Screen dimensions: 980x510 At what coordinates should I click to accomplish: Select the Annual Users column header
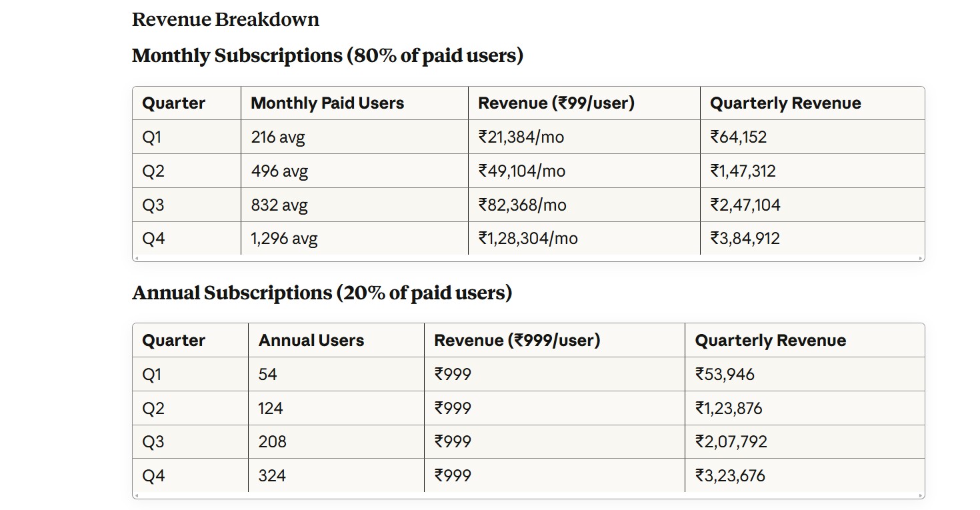(x=311, y=341)
